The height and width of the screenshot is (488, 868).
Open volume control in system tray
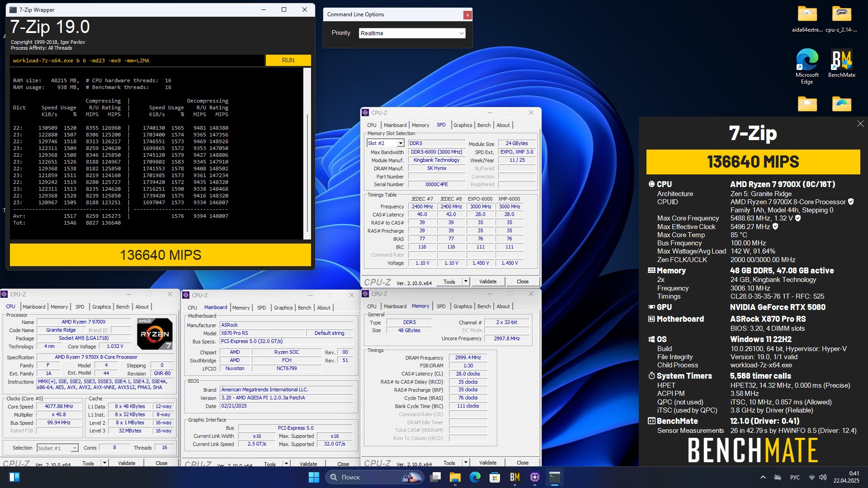pos(823,477)
